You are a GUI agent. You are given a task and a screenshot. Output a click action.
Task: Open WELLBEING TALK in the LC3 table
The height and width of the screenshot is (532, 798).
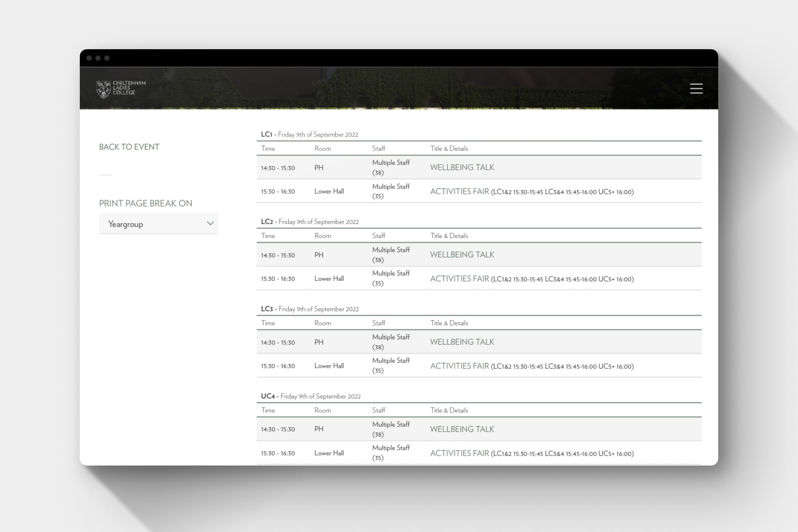tap(462, 342)
